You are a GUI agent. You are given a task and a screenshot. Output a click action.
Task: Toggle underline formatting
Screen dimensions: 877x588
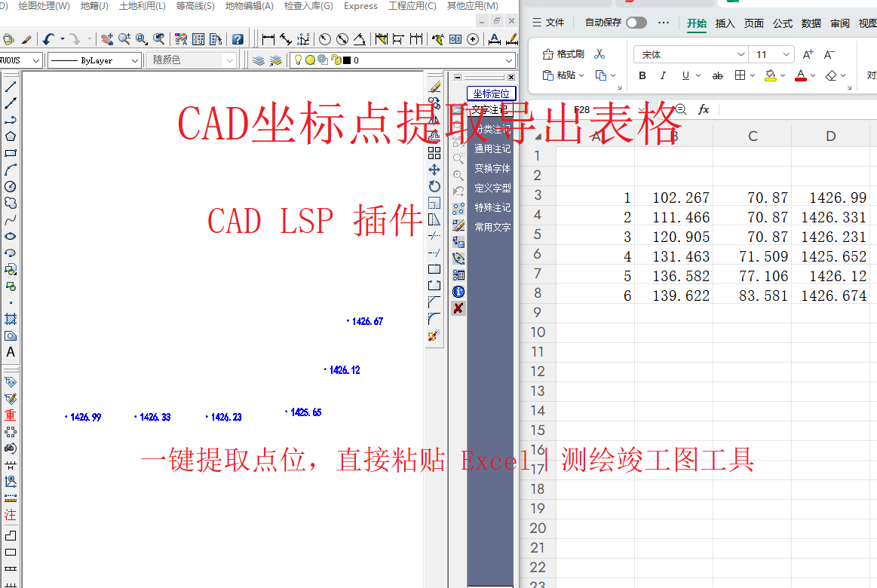point(685,75)
